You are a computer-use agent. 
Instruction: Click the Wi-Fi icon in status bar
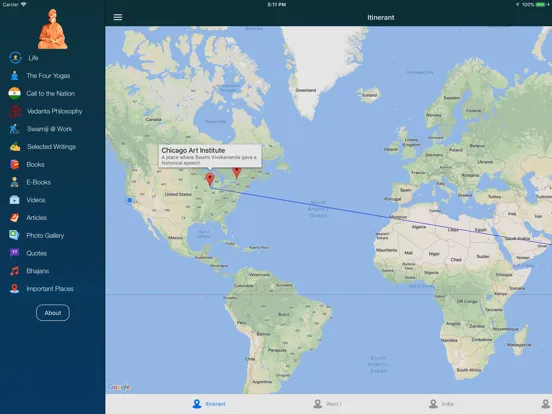(24, 4)
